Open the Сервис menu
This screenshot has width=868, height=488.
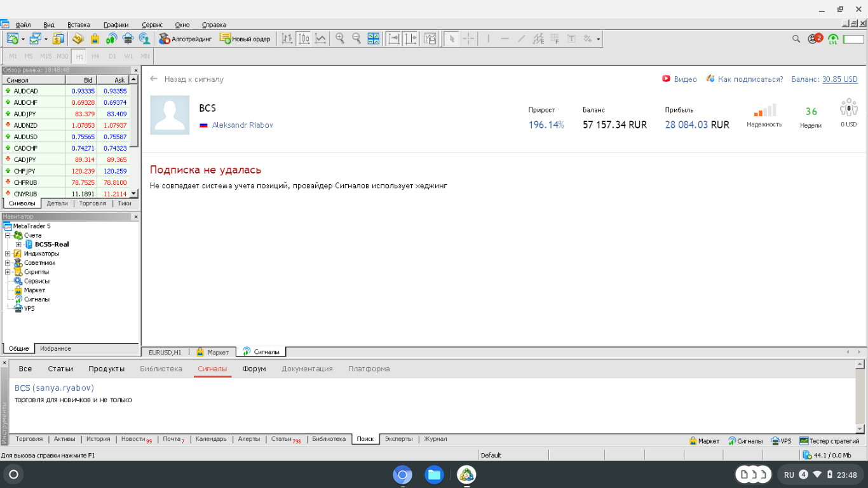click(x=153, y=25)
